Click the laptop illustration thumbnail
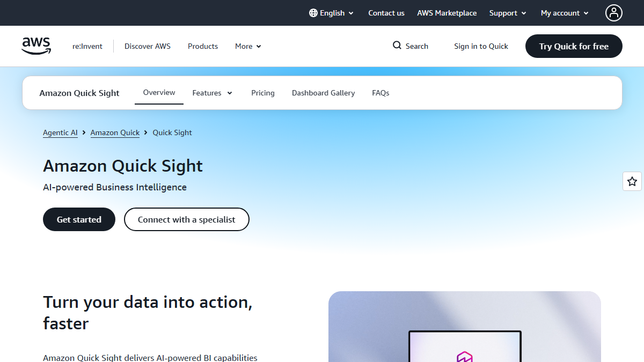Image resolution: width=644 pixels, height=362 pixels. (x=465, y=327)
